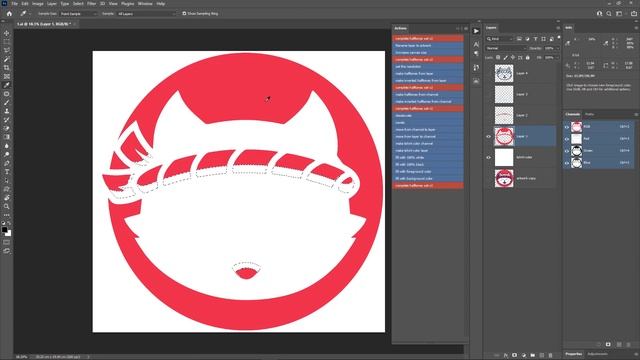Select the Brush tool
Screen dimensions: 640x360
[x=7, y=102]
